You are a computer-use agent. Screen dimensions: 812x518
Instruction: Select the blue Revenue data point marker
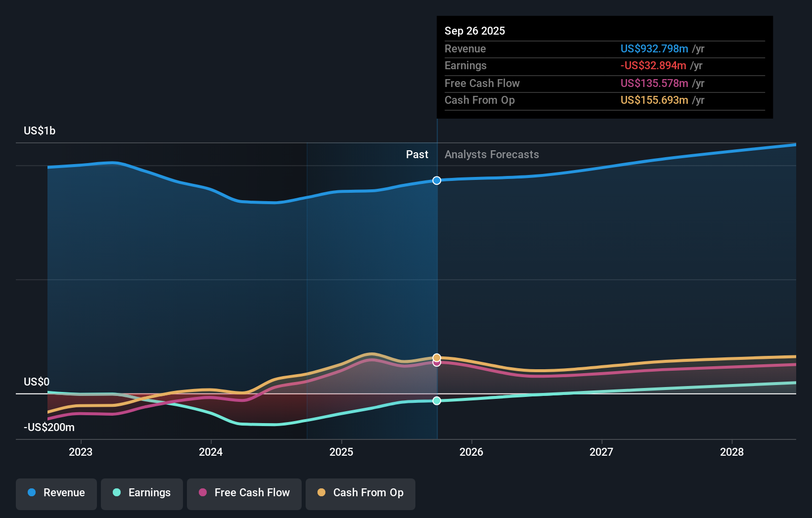coord(437,180)
